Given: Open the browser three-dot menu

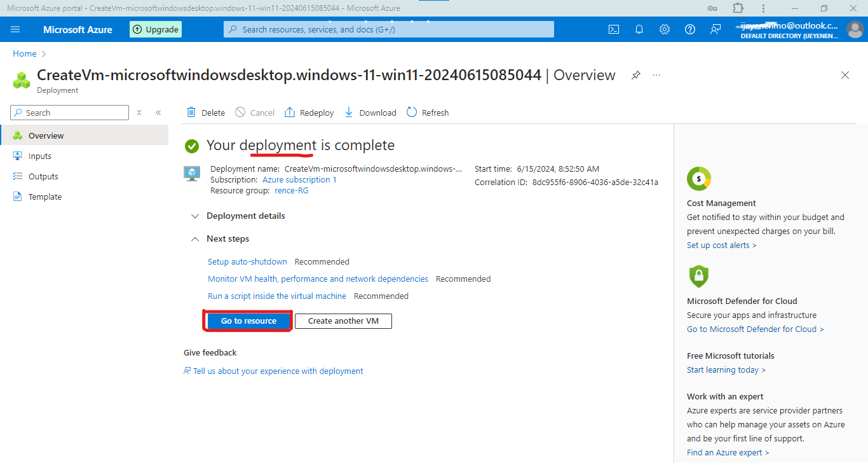Looking at the screenshot, I should point(763,8).
